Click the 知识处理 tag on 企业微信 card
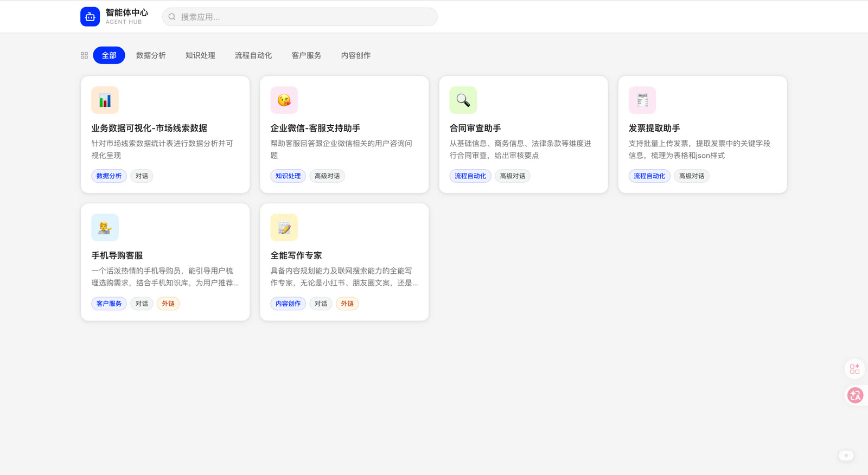 point(288,176)
